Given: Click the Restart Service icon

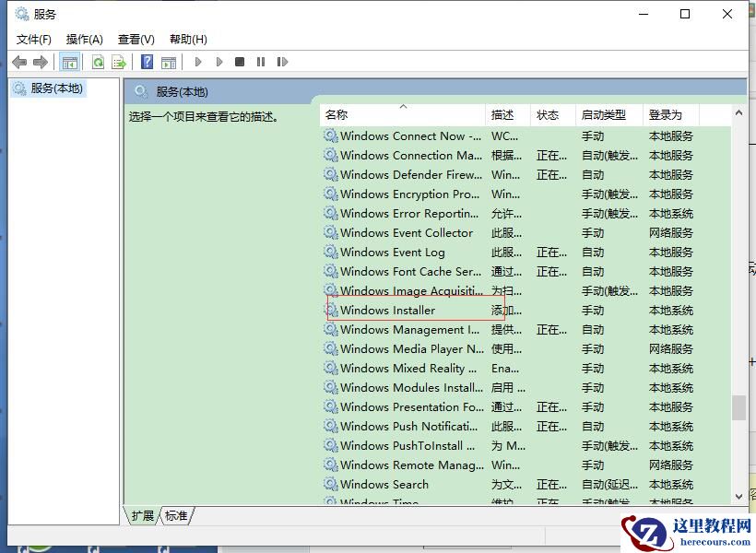Looking at the screenshot, I should (282, 62).
